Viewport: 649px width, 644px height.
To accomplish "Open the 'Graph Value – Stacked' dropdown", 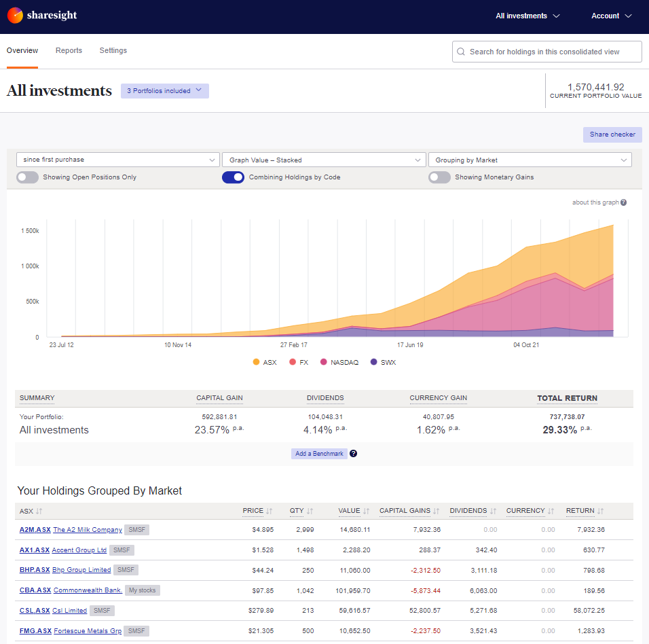I will 322,160.
